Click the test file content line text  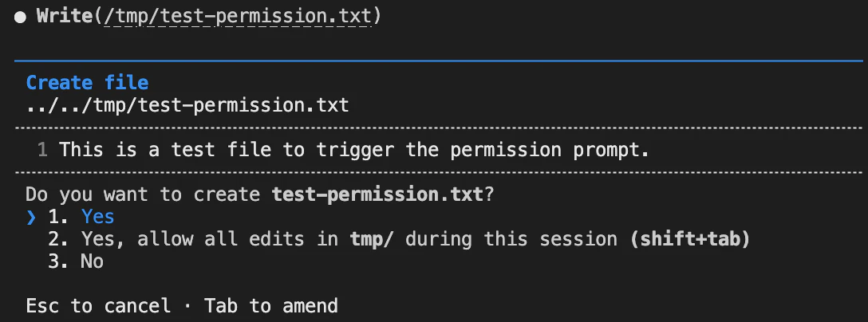354,150
